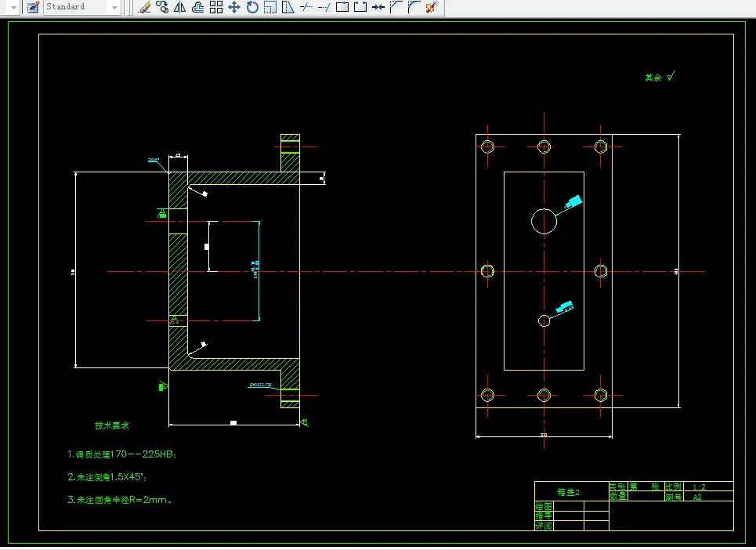Select the Extend tool

(x=324, y=7)
